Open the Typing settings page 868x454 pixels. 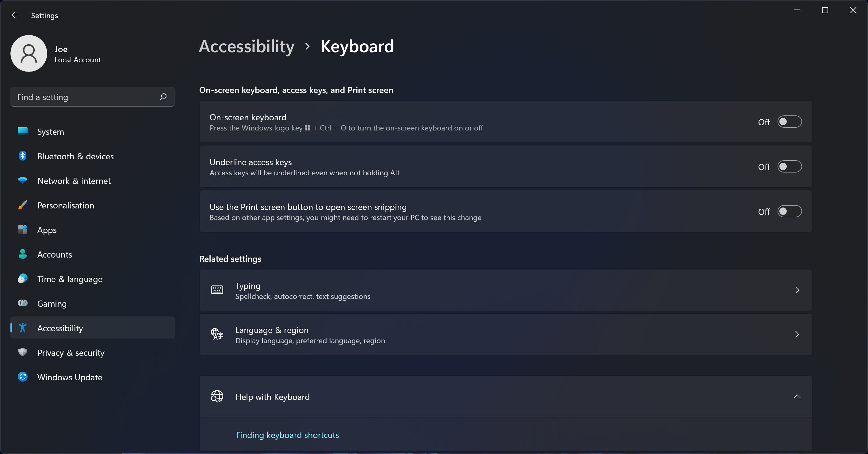click(505, 290)
